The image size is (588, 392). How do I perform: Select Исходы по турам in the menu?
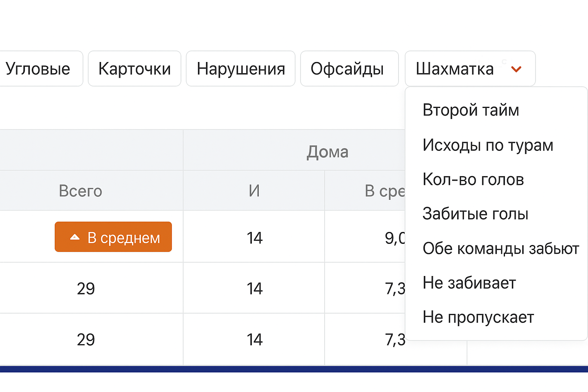click(x=488, y=145)
